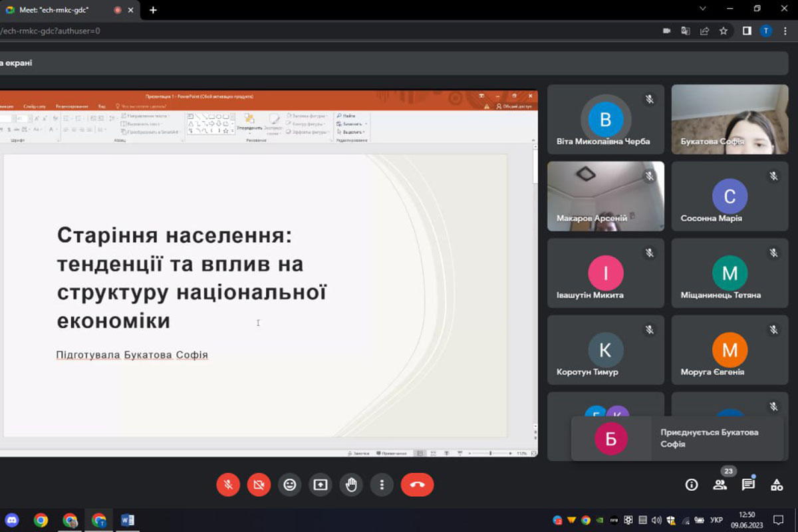This screenshot has height=532, width=798.
Task: Select Макаров Арсеній video tile
Action: point(606,196)
